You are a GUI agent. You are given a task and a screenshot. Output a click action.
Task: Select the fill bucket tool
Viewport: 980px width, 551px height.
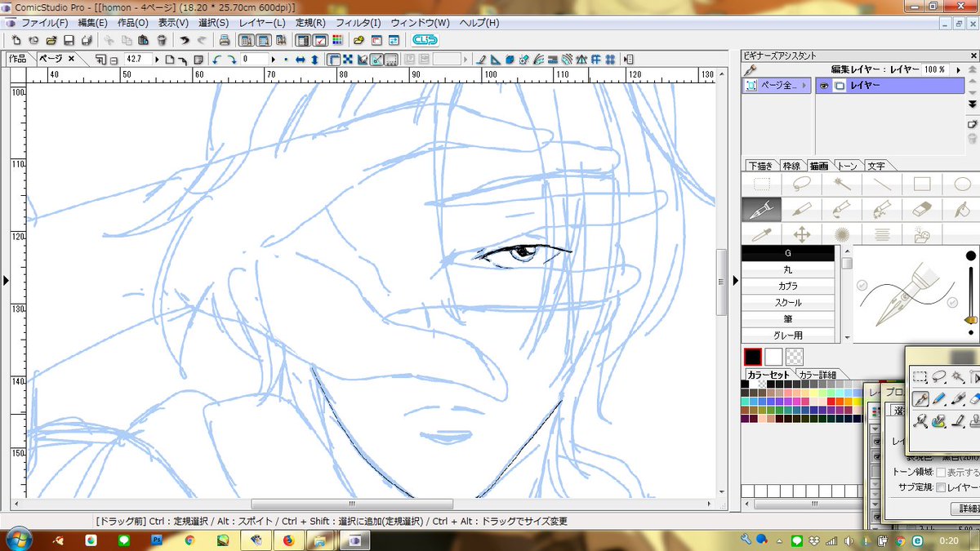point(960,210)
